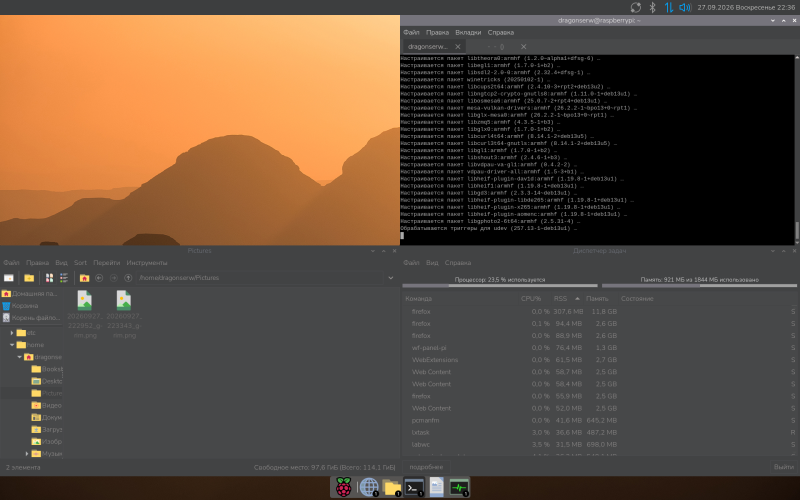Open Sort menu in file manager
The width and height of the screenshot is (800, 500).
click(80, 263)
